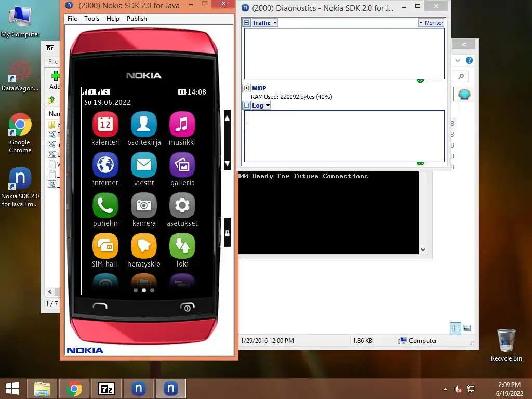Open the File menu in 7-Zip window
This screenshot has height=399, width=532.
coord(53,62)
